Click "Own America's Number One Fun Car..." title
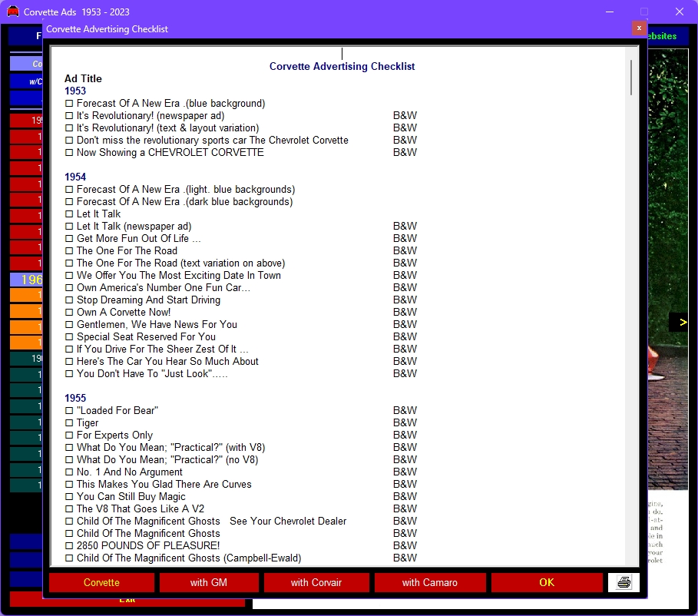 coord(164,288)
